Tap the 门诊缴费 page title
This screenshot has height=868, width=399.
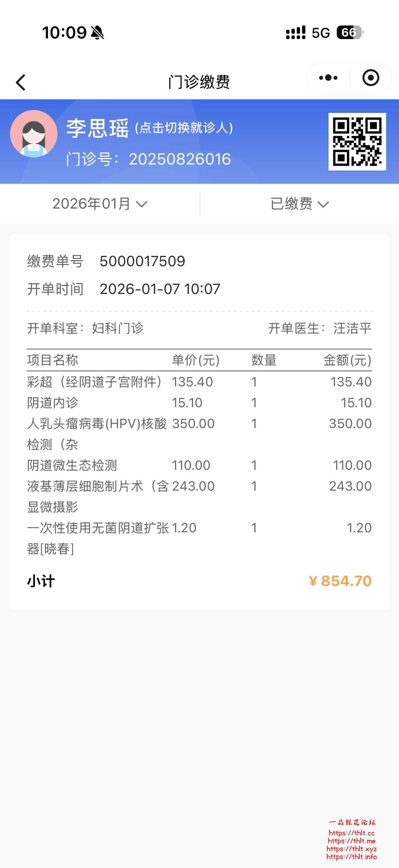pyautogui.click(x=199, y=82)
